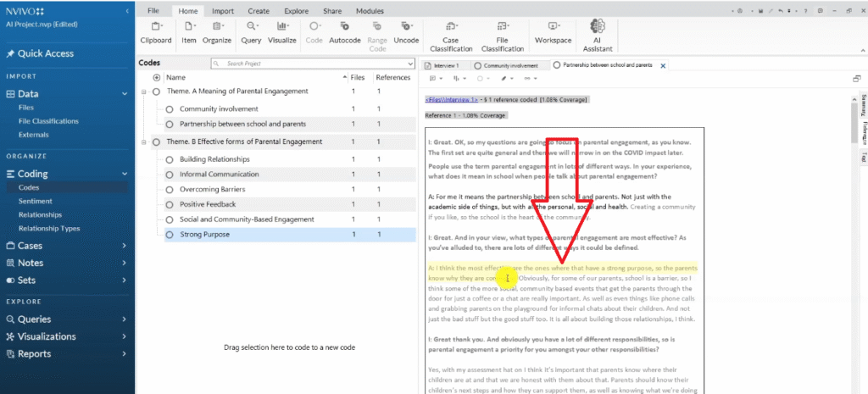This screenshot has width=868, height=394.
Task: Click the Autocode ribbon icon
Action: pos(344,32)
